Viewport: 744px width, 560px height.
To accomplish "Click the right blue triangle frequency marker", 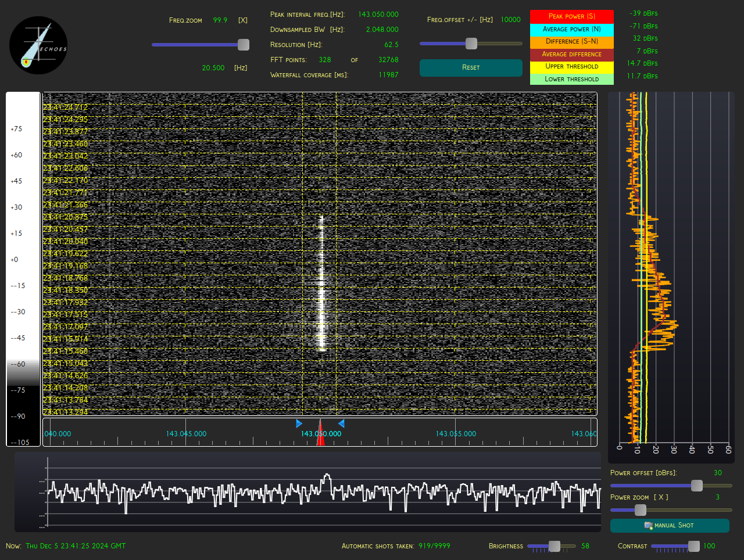I will (x=341, y=423).
